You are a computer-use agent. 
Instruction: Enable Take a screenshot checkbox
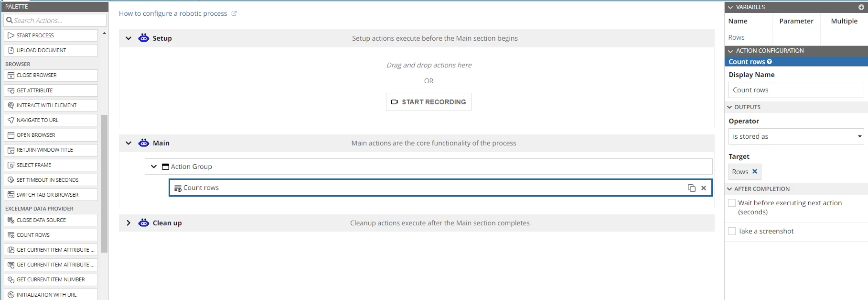coord(732,231)
